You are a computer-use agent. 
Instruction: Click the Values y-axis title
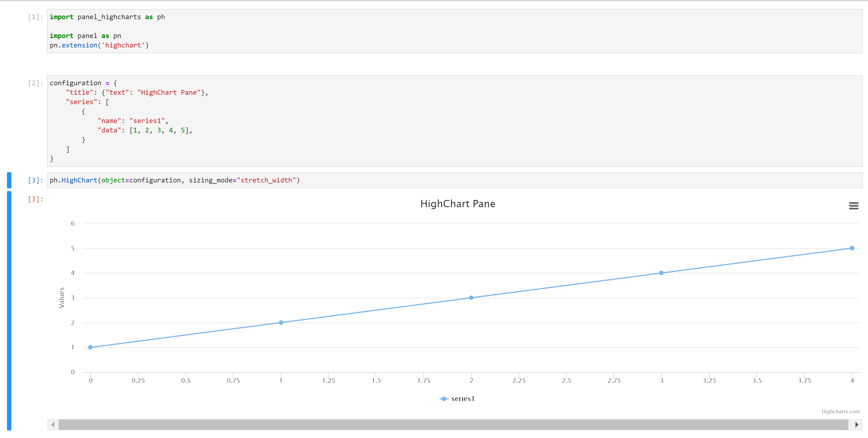tap(61, 298)
